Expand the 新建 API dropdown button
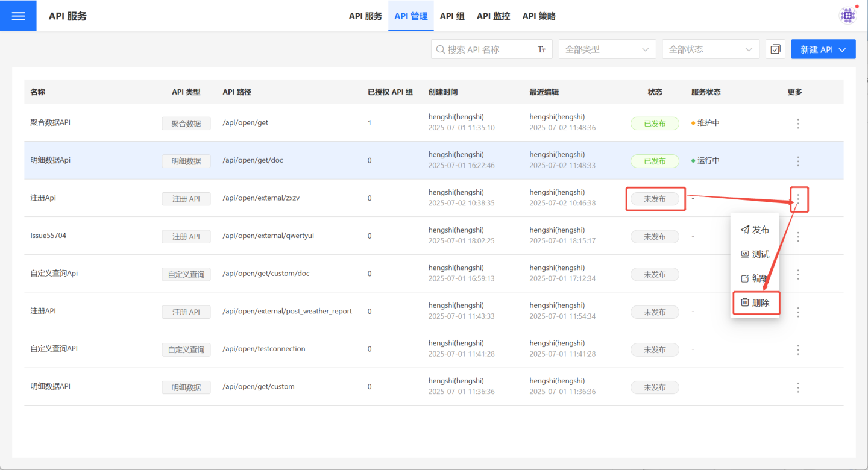 click(823, 49)
